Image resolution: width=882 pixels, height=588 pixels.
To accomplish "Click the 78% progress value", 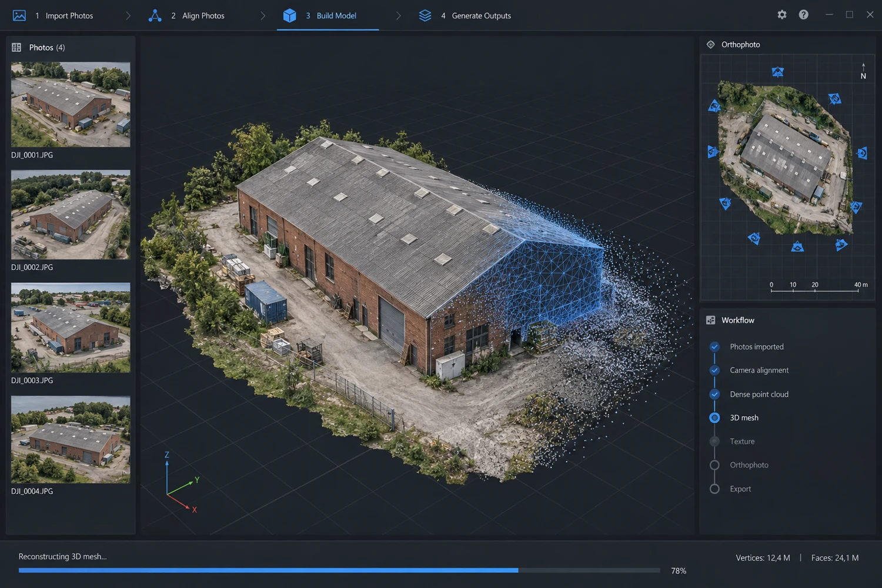I will [x=679, y=571].
